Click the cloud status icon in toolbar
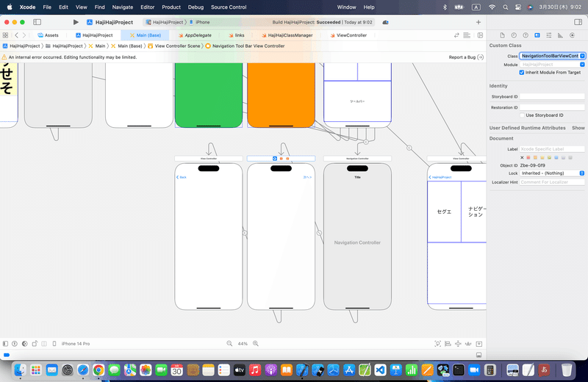 [385, 22]
